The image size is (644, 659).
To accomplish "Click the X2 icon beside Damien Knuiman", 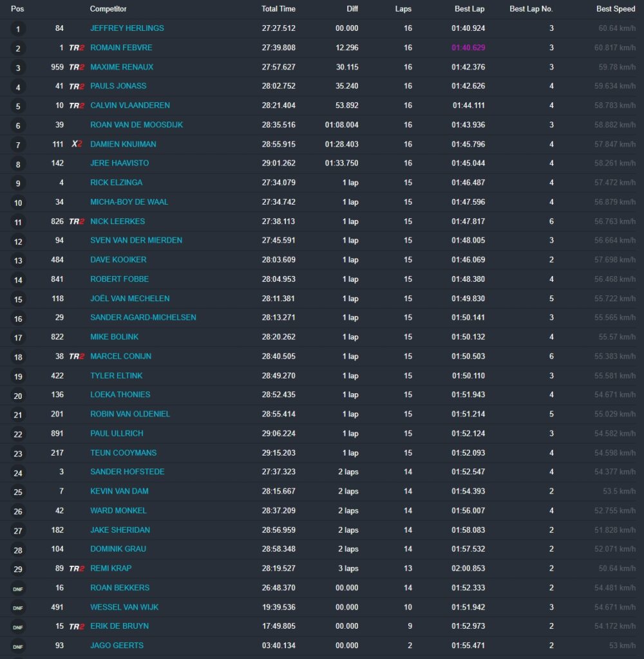I will coord(77,144).
